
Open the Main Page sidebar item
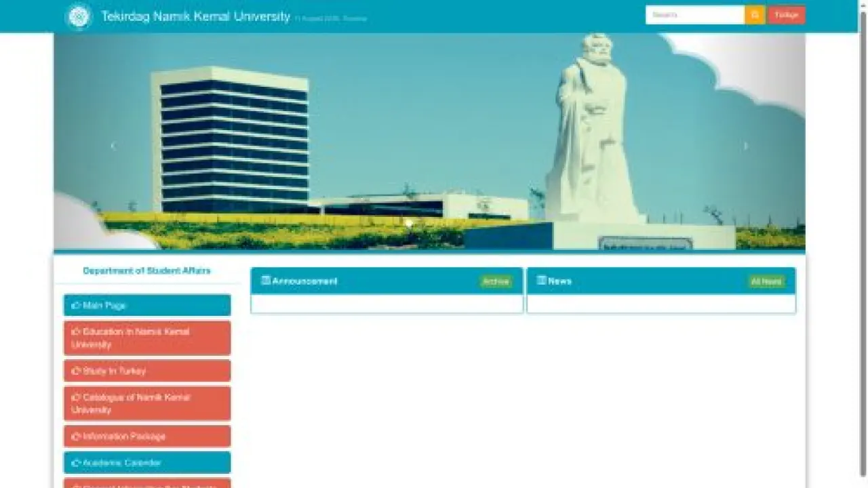147,306
